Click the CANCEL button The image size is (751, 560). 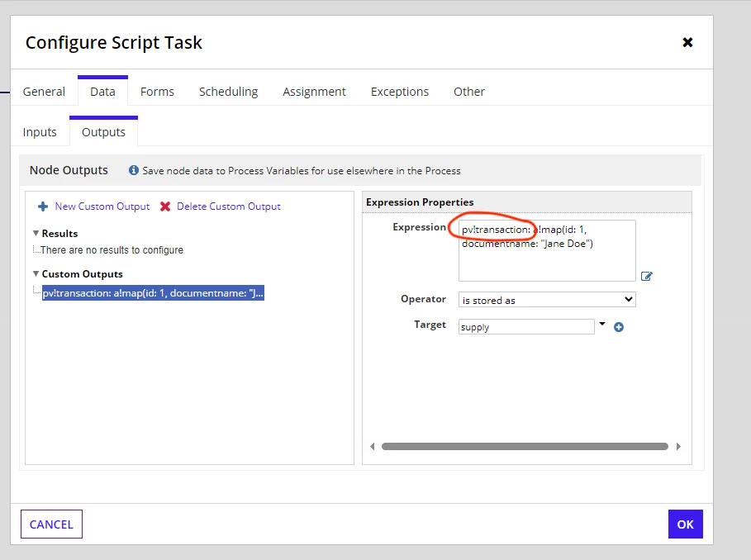[51, 524]
